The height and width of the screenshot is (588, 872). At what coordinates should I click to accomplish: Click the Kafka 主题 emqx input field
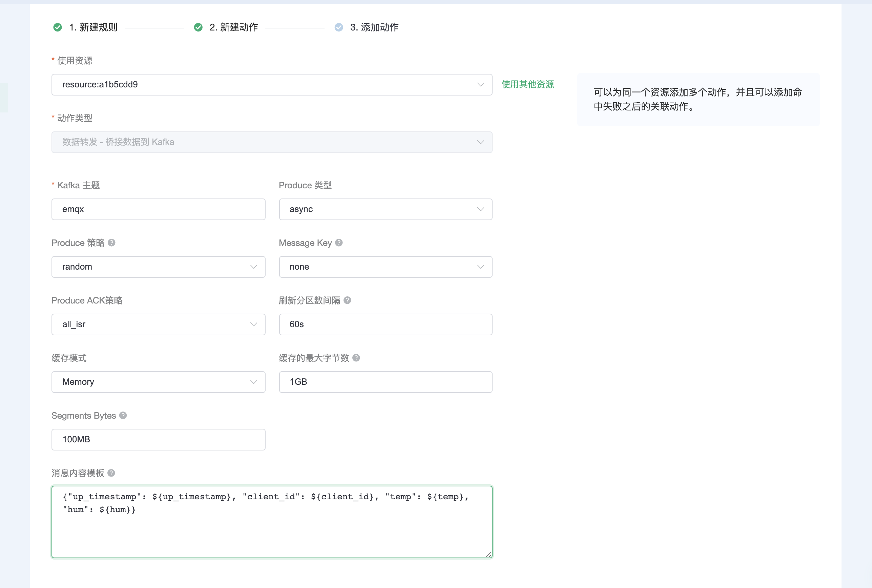158,209
